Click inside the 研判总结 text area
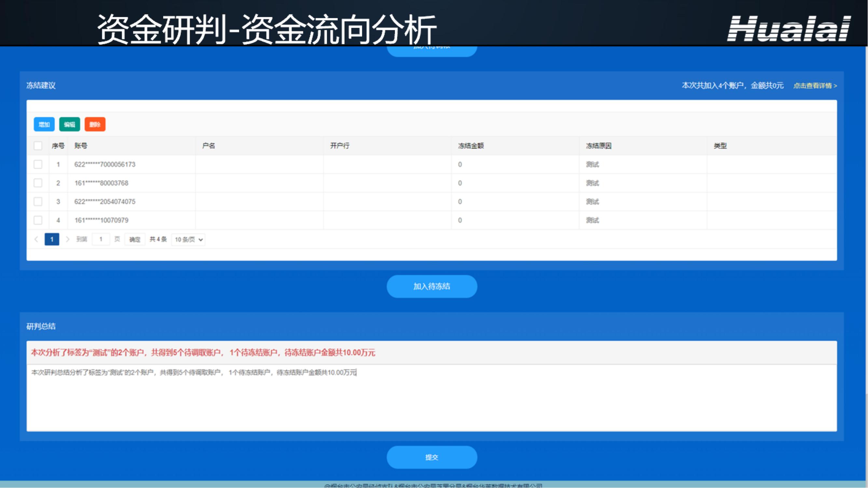The height and width of the screenshot is (488, 868). click(x=432, y=398)
